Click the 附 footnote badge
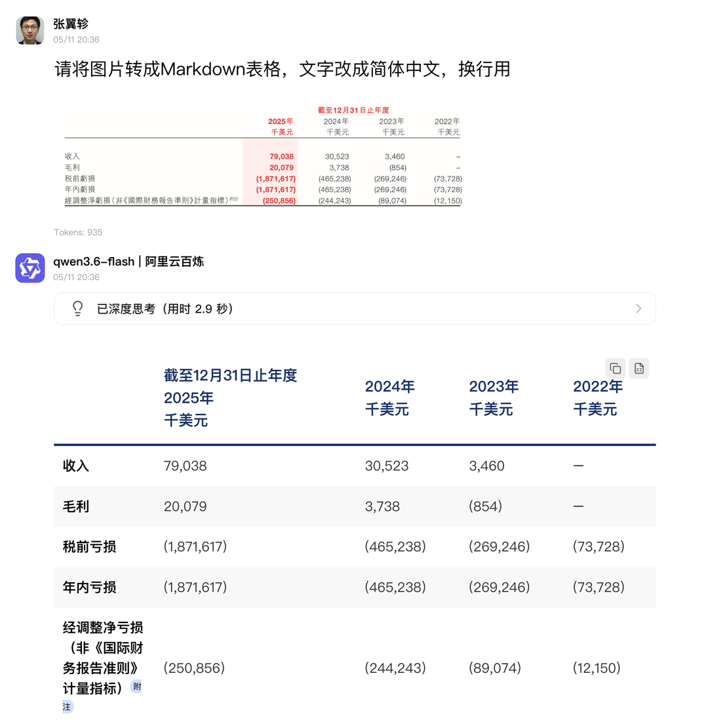The image size is (708, 728). (x=136, y=687)
